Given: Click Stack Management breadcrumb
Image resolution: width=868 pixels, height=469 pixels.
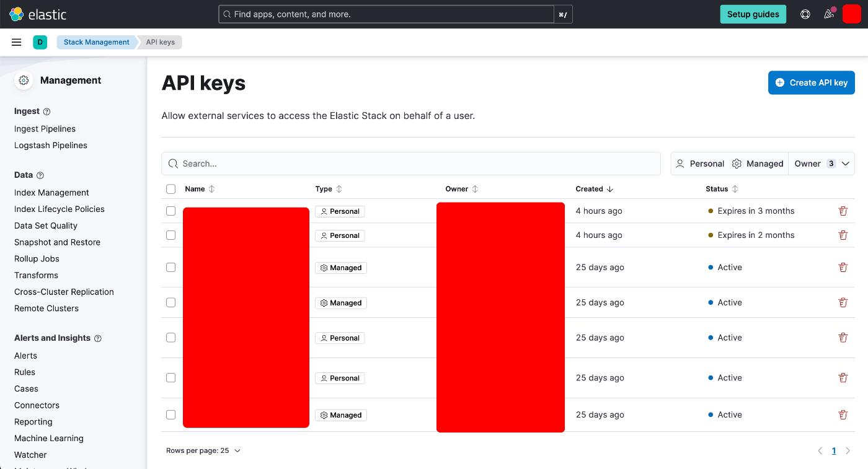Looking at the screenshot, I should [97, 42].
